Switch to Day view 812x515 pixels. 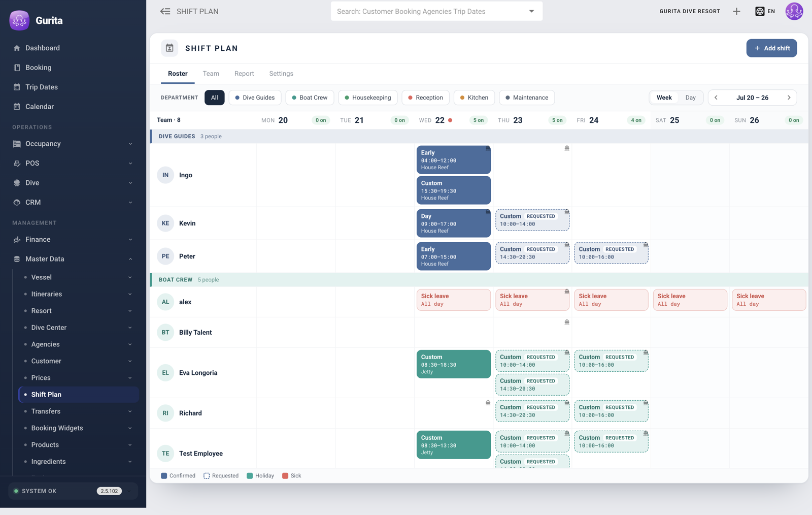(690, 98)
